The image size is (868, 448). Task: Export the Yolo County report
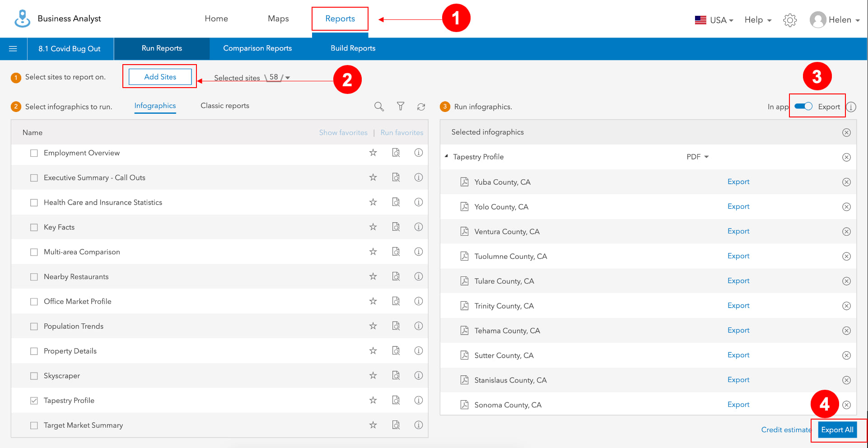click(738, 206)
